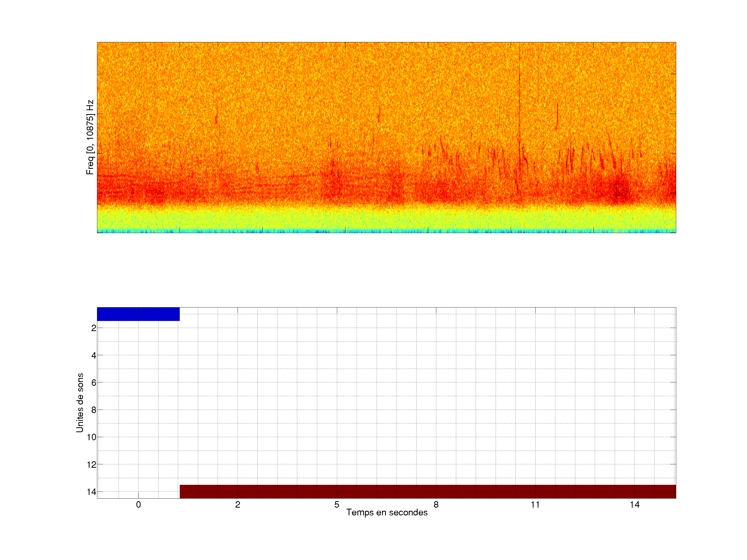Click the y-axis tick label 8
This screenshot has width=747, height=560.
[94, 410]
